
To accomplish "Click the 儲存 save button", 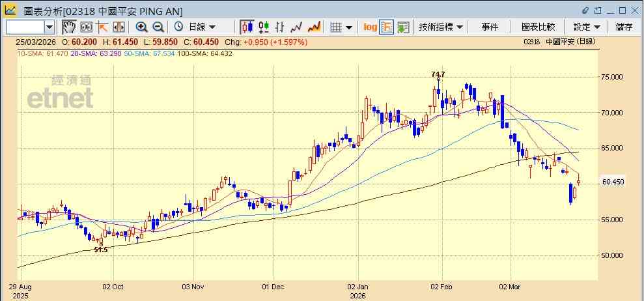I will 624,27.
